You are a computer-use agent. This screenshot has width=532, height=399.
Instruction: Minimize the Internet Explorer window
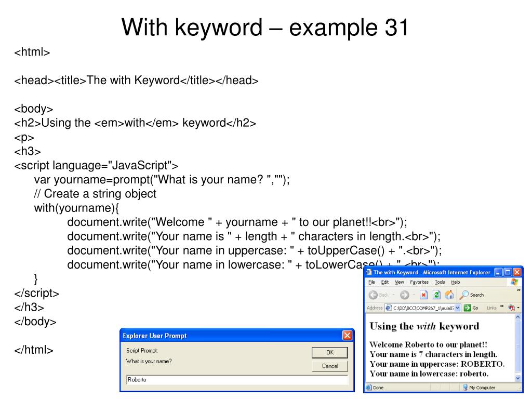[498, 272]
